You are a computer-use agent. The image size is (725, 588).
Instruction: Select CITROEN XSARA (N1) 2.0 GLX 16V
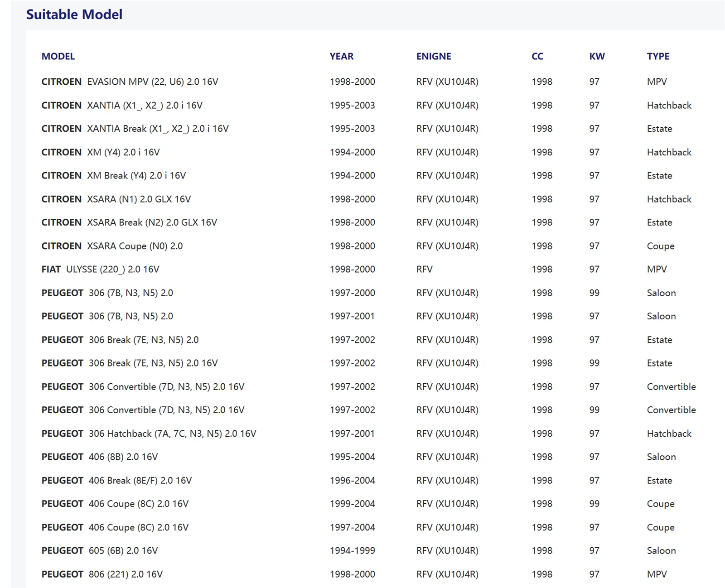(116, 199)
